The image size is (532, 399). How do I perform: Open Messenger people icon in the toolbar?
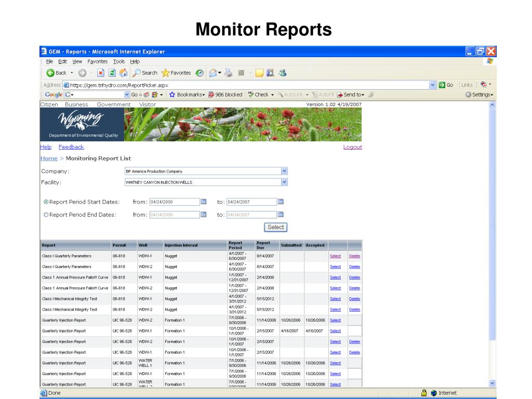click(282, 73)
